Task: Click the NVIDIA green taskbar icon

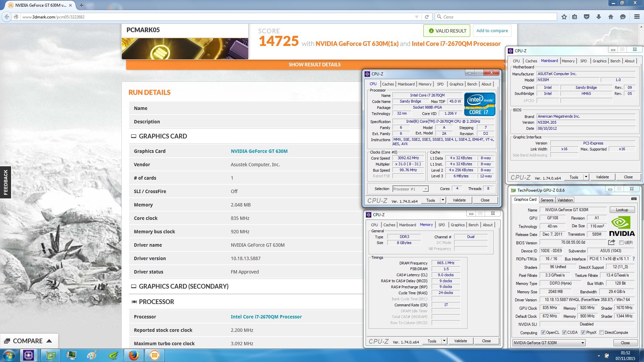Action: click(113, 355)
